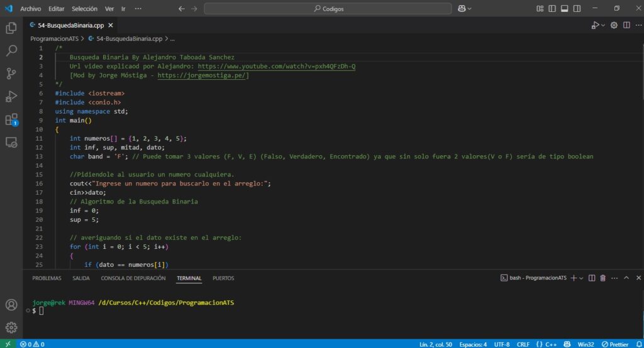644x348 pixels.
Task: Expand the new terminal profile dropdown
Action: click(580, 278)
